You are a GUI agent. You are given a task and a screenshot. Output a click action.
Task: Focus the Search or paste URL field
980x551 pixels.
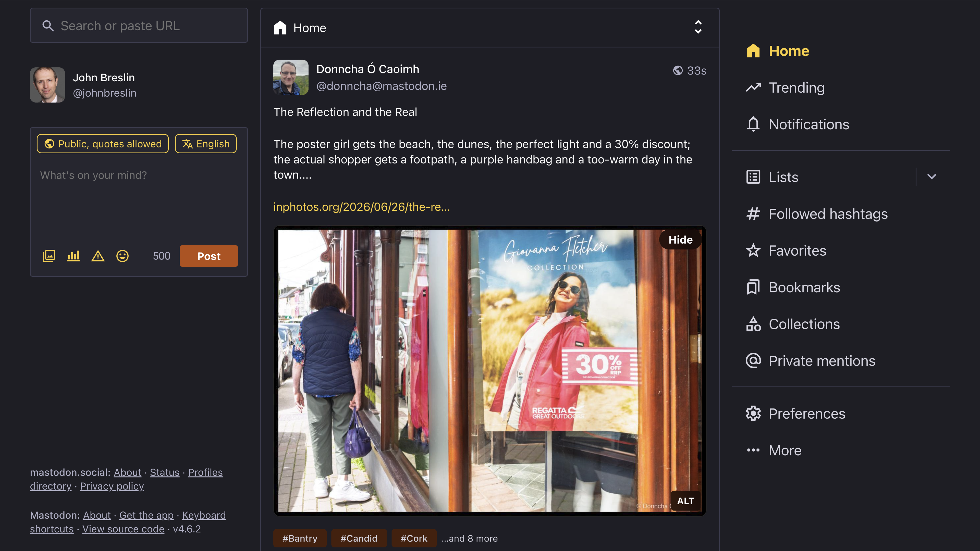coord(139,26)
